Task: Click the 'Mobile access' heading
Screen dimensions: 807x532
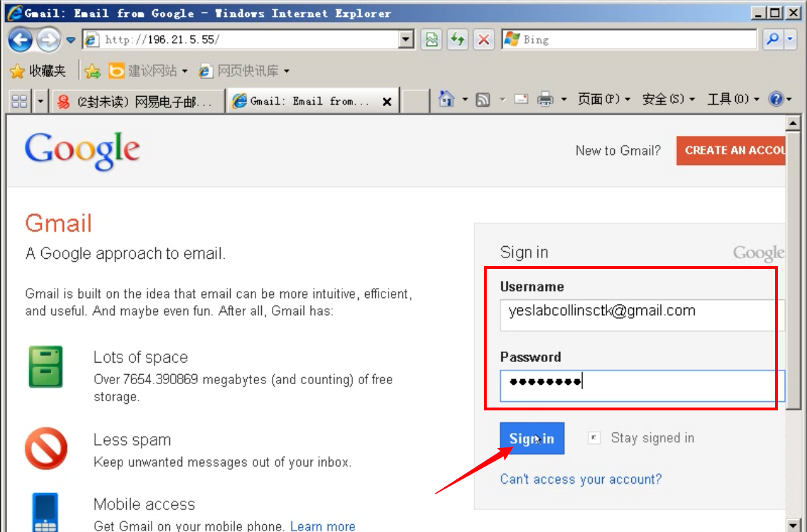Action: [x=144, y=504]
